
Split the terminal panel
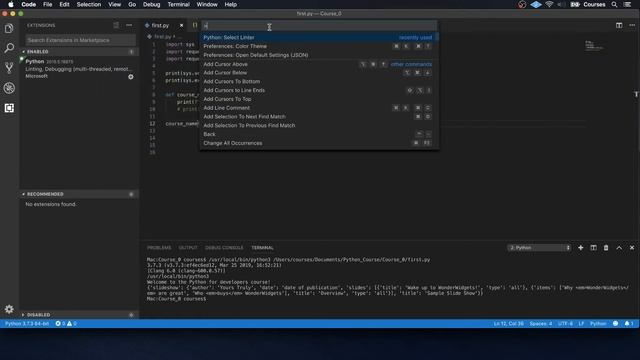(593, 248)
